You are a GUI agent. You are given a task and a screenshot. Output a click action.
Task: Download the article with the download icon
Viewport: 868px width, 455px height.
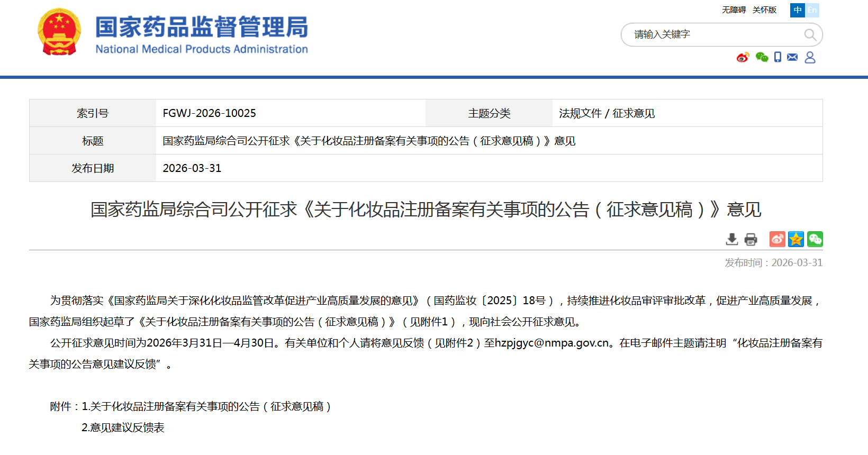tap(732, 239)
